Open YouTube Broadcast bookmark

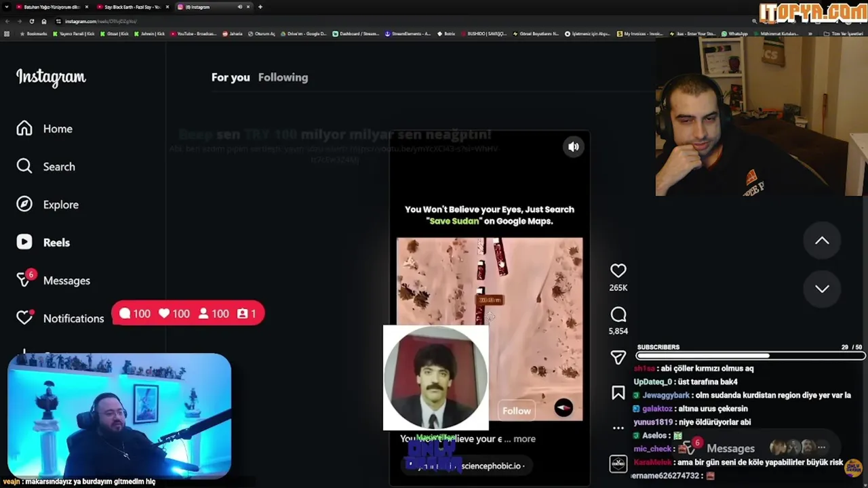point(194,33)
